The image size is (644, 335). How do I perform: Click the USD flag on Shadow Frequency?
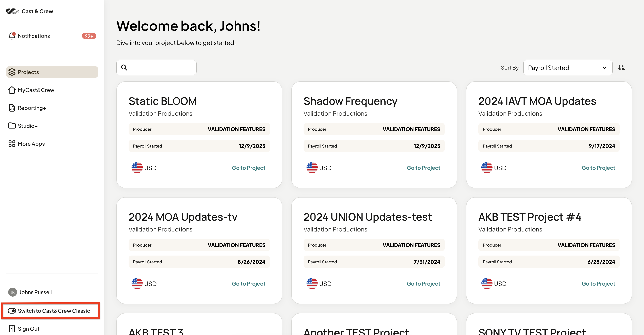coord(312,168)
